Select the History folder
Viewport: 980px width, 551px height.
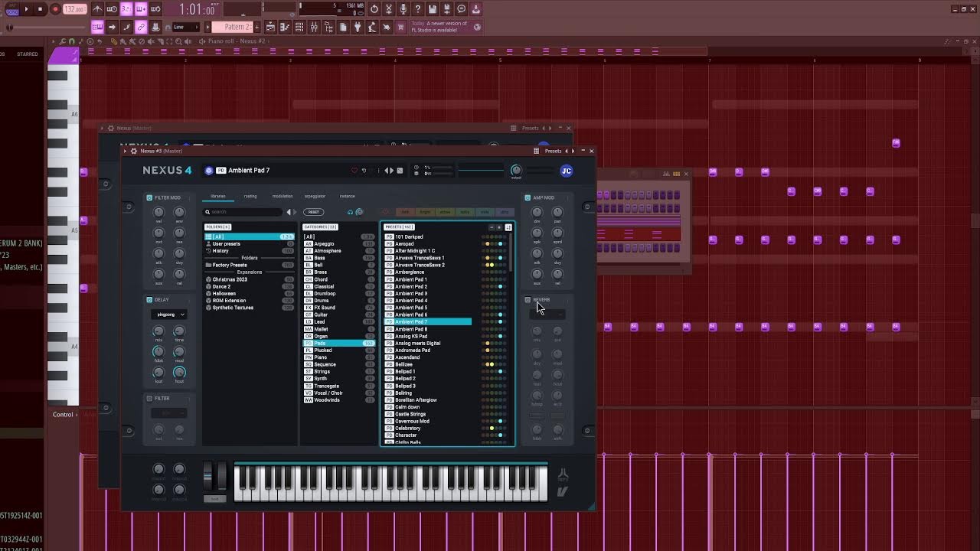[249, 251]
